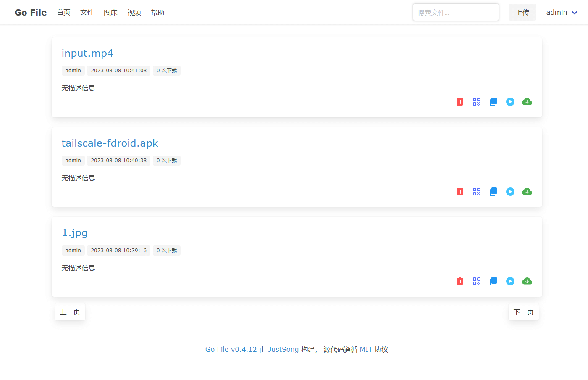The image size is (588, 380).
Task: Delete the input.mp4 file
Action: point(459,101)
